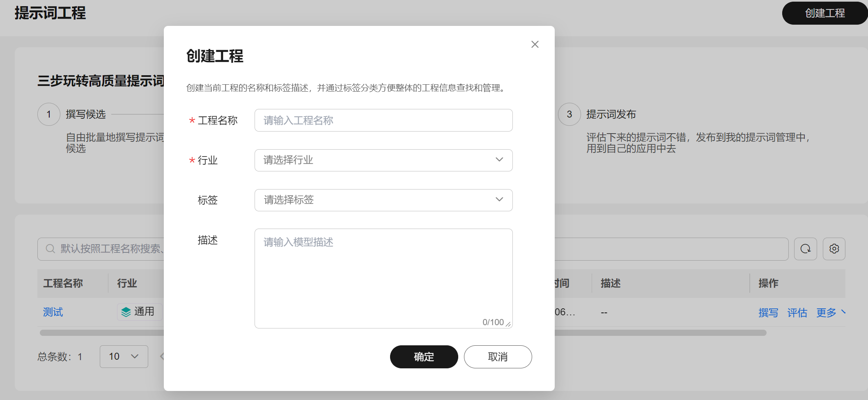This screenshot has width=868, height=400.
Task: Click the 取消 button
Action: (498, 356)
